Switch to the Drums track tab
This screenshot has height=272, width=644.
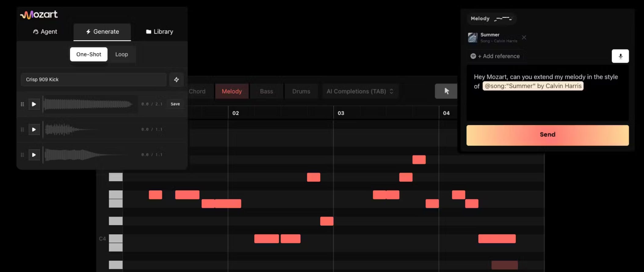point(301,91)
